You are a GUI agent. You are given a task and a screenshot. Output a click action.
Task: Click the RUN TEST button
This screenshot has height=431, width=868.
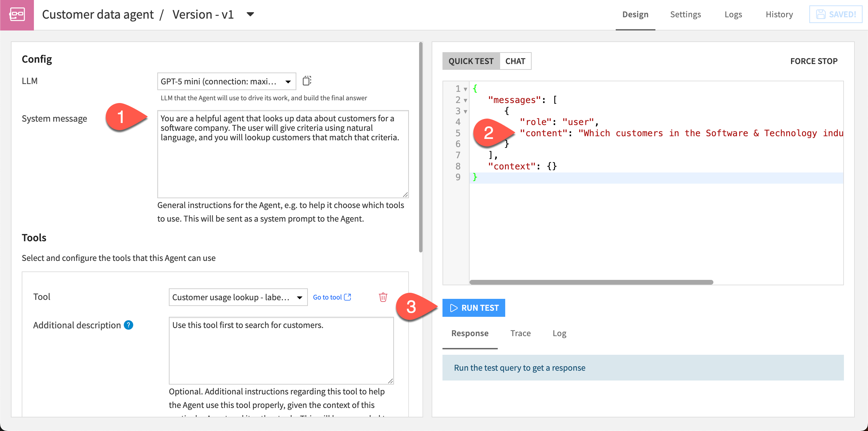click(474, 308)
